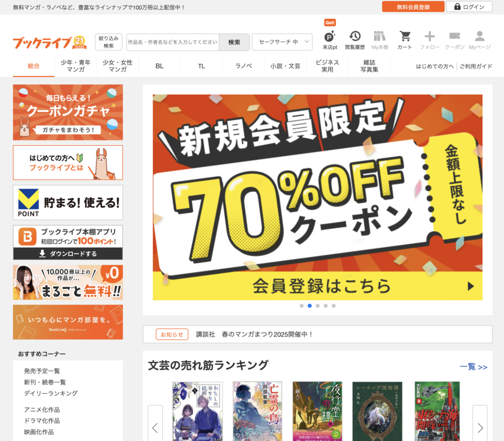
Task: Click the 来店pt points icon
Action: click(x=330, y=37)
